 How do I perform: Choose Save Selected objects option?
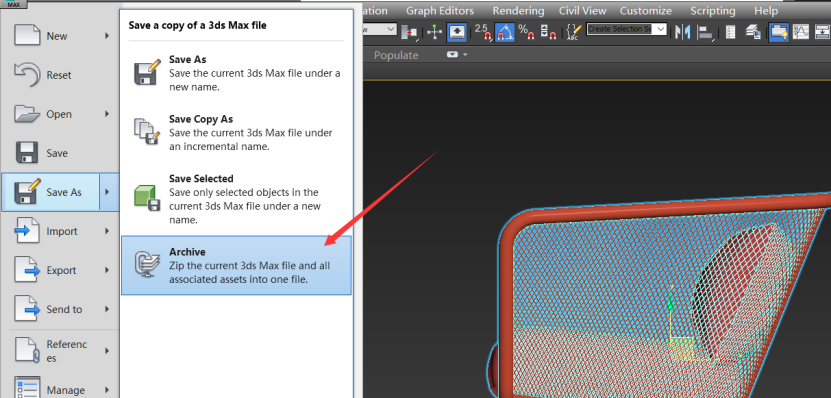(x=236, y=199)
